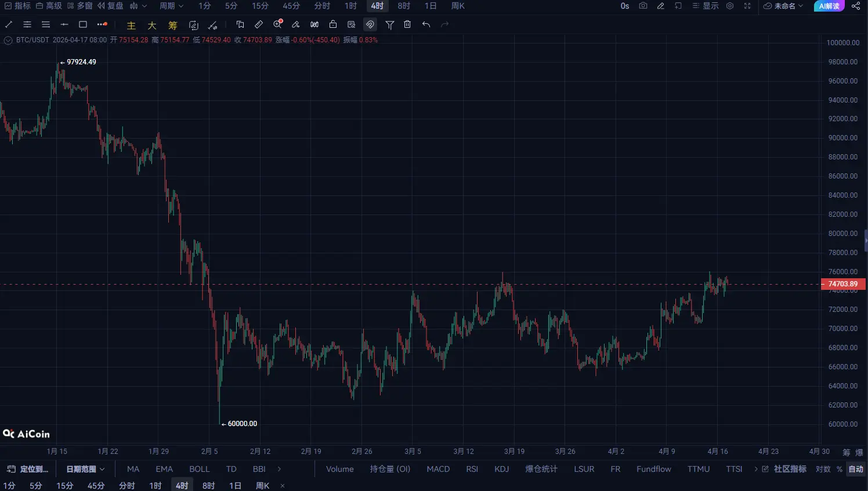This screenshot has height=491, width=868.
Task: Open the drawings filter funnel
Action: [390, 24]
